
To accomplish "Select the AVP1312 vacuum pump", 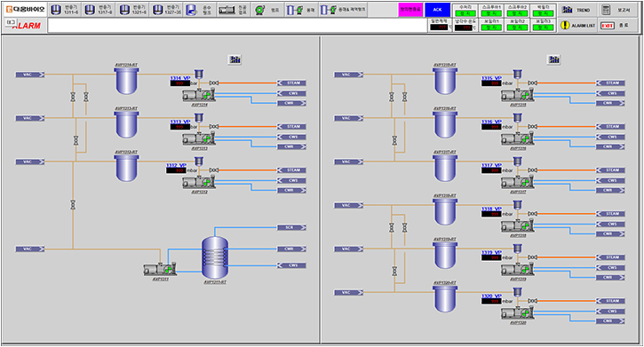I will [199, 183].
